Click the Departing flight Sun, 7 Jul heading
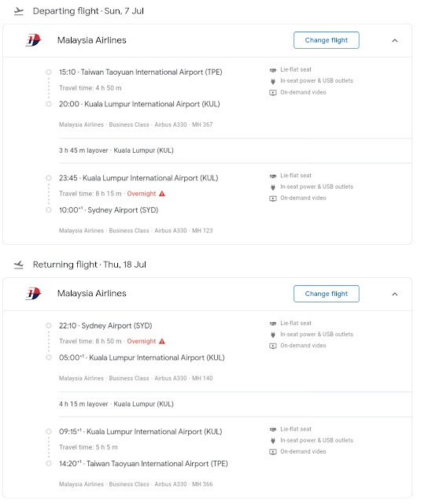Viewport: 432px width, 504px height. [x=88, y=11]
